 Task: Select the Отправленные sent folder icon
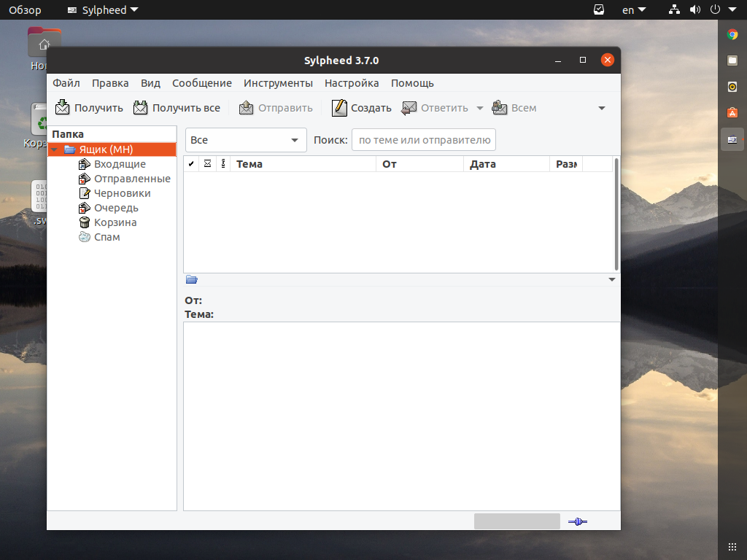coord(85,179)
